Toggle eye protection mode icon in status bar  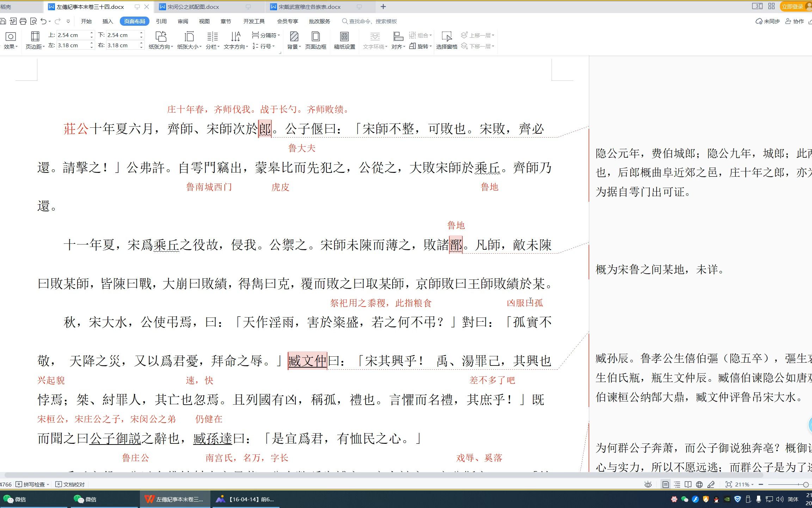coord(648,484)
